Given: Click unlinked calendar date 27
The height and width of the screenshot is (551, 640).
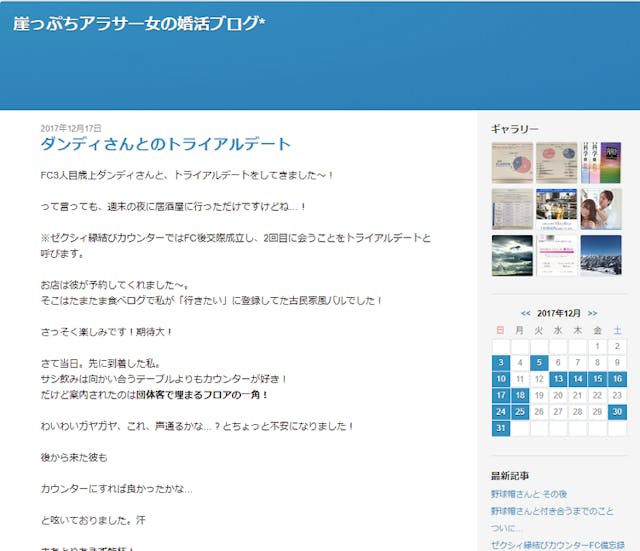Looking at the screenshot, I should tap(558, 412).
